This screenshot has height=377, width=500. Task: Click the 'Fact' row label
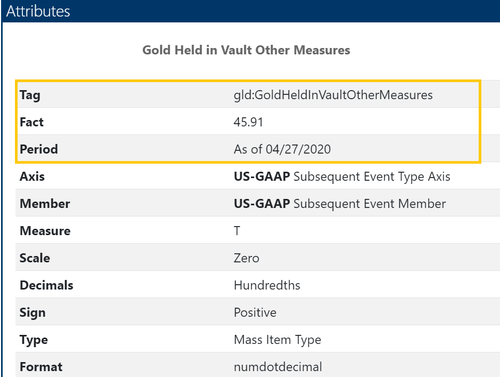pyautogui.click(x=32, y=122)
